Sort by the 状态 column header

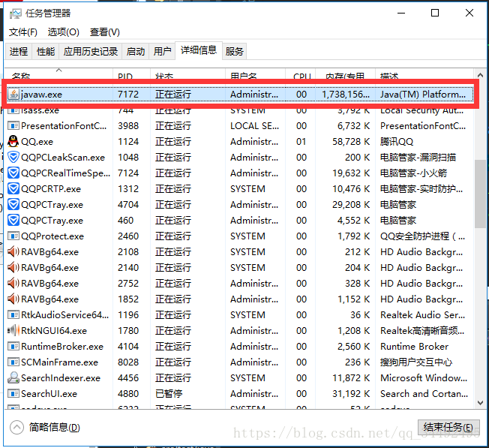click(x=187, y=74)
